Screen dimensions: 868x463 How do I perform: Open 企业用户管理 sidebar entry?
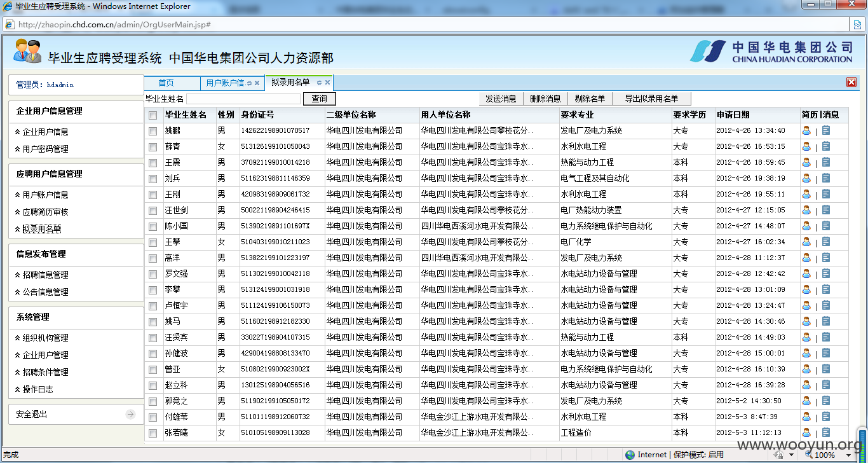tap(45, 355)
